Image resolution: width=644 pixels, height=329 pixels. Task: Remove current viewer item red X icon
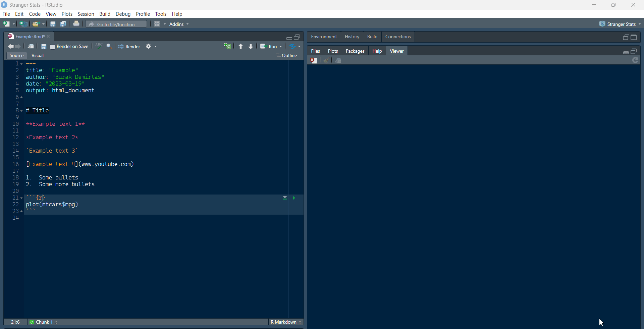[x=314, y=60]
